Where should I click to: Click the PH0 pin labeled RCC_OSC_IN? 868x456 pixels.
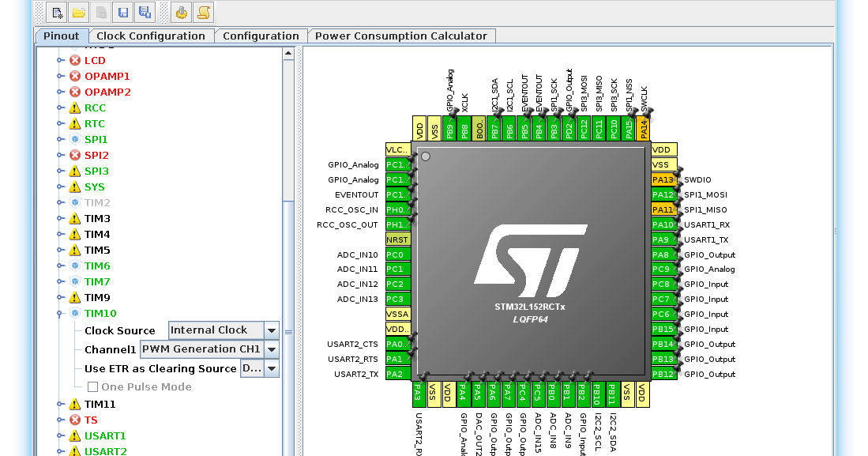click(x=398, y=209)
